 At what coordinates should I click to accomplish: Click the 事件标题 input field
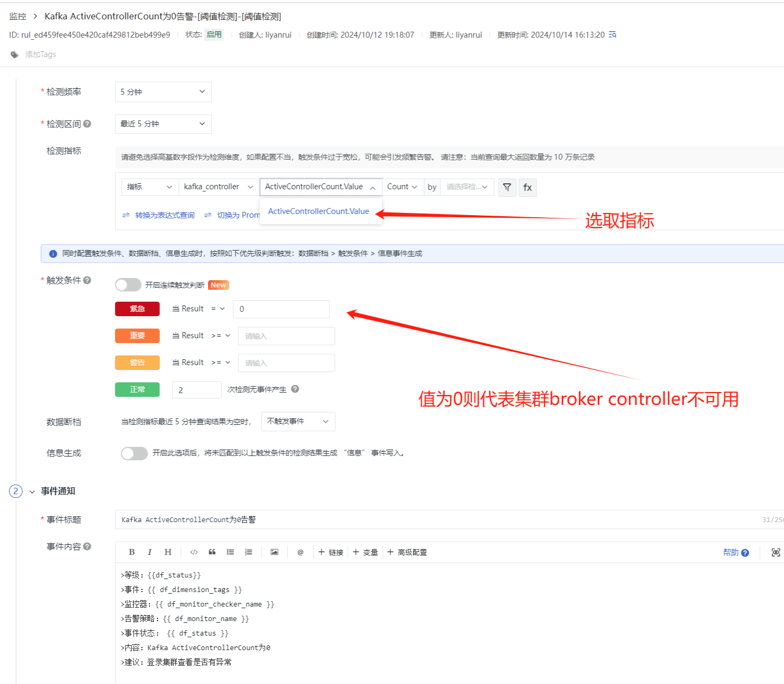(x=449, y=519)
